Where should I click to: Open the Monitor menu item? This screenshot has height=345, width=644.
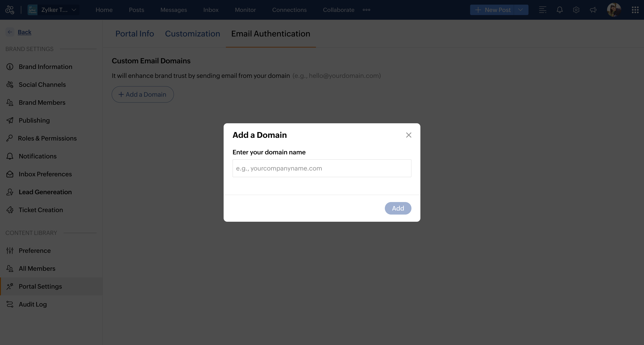tap(245, 10)
